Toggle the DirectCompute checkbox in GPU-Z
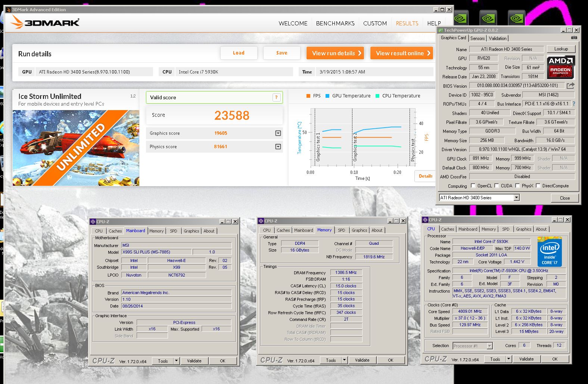Screen dimensions: 588x384 [x=538, y=185]
